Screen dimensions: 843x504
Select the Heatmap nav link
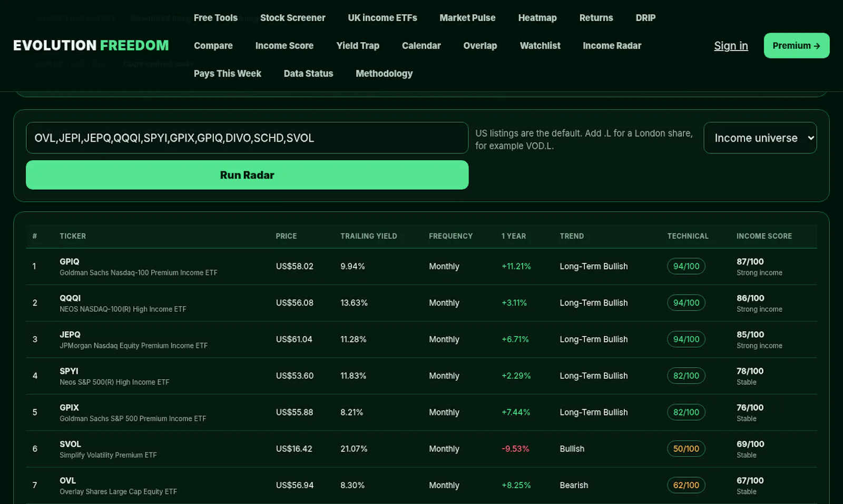coord(537,18)
